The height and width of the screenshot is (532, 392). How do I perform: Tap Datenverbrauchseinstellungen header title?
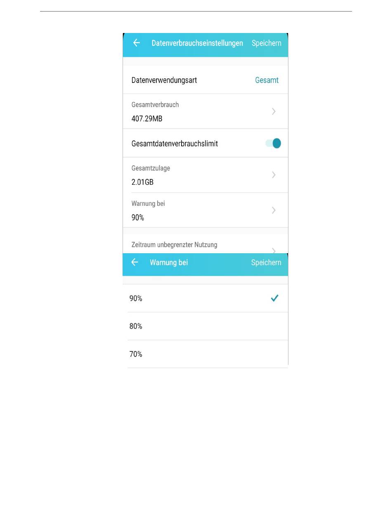click(x=197, y=43)
